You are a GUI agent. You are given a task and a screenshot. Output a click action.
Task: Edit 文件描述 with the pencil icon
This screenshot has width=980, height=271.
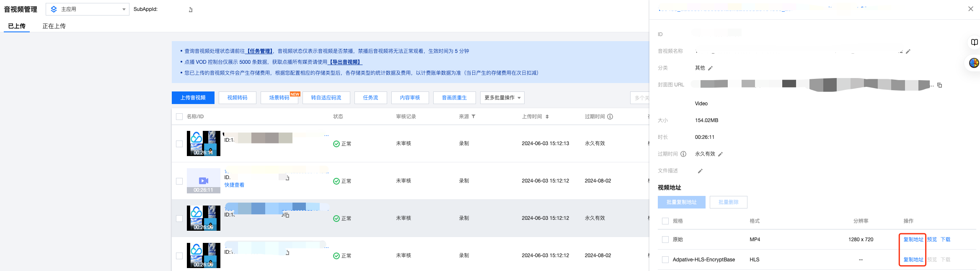[700, 171]
